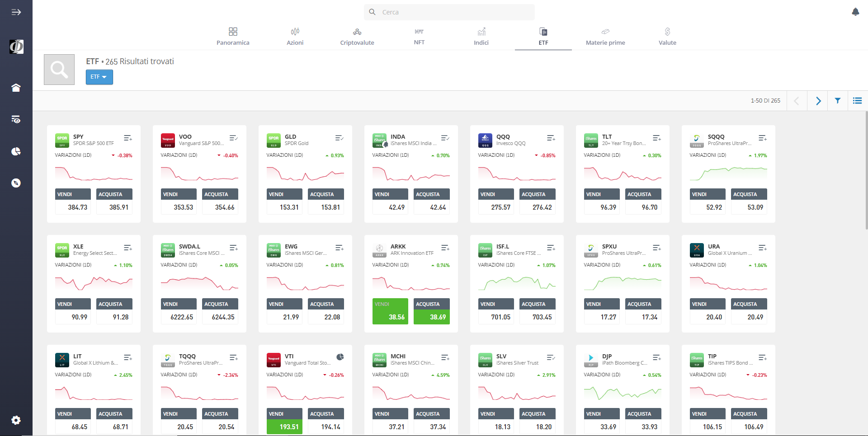
Task: Open the notifications bell
Action: [x=855, y=12]
